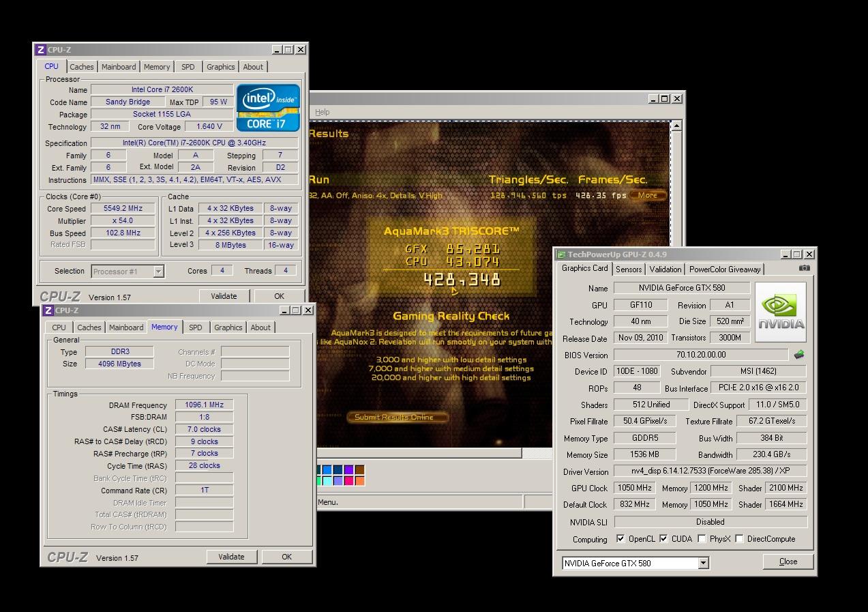This screenshot has height=612, width=868.
Task: Click the More button in AquaMark3 results
Action: click(x=648, y=195)
